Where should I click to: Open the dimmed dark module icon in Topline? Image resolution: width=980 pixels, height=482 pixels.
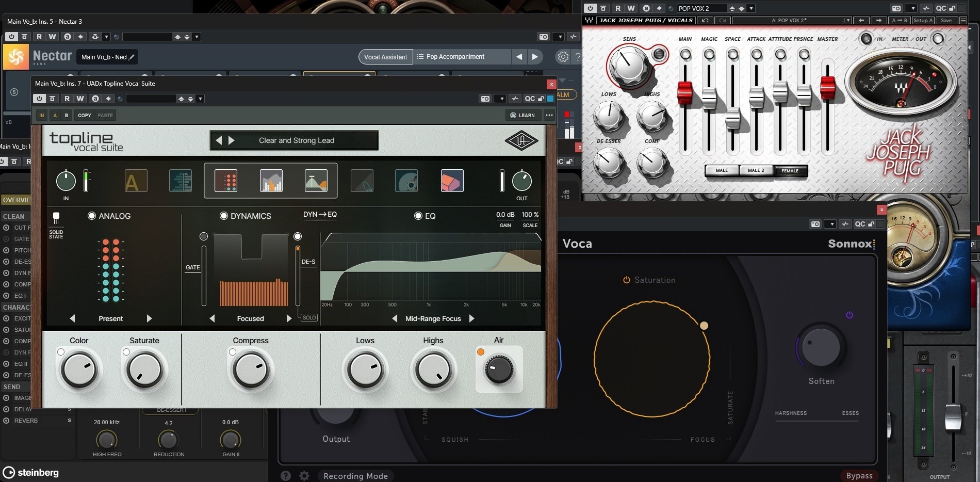coord(362,181)
